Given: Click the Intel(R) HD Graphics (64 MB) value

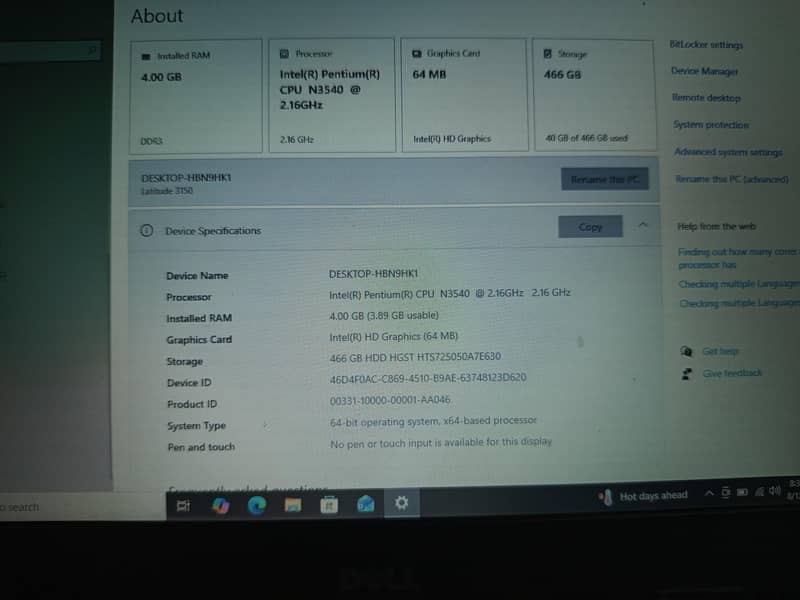Looking at the screenshot, I should (x=393, y=337).
